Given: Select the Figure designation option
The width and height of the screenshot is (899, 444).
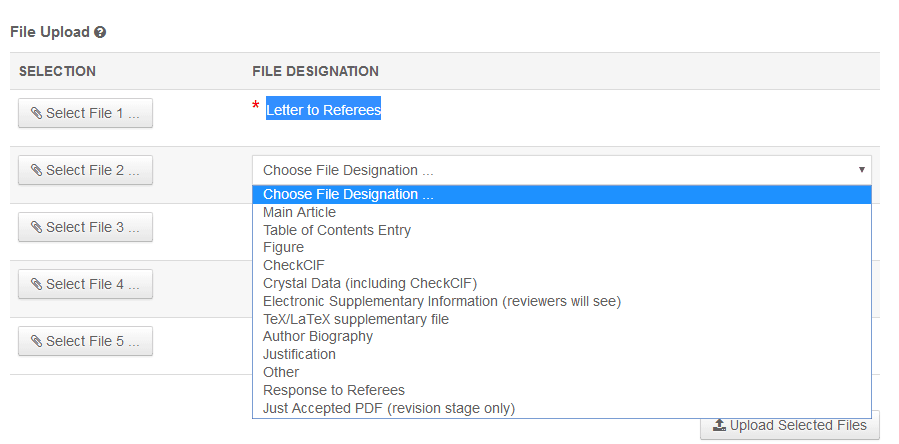Looking at the screenshot, I should (x=283, y=247).
